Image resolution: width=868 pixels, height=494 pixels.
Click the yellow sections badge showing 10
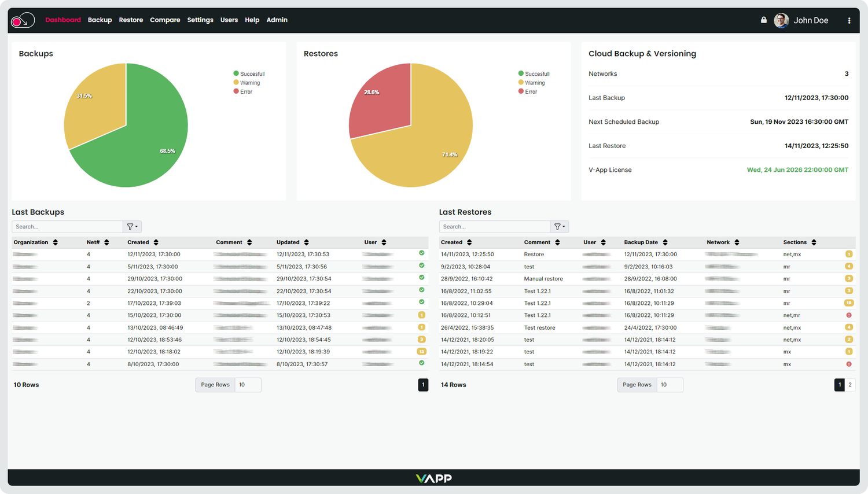[x=848, y=303]
